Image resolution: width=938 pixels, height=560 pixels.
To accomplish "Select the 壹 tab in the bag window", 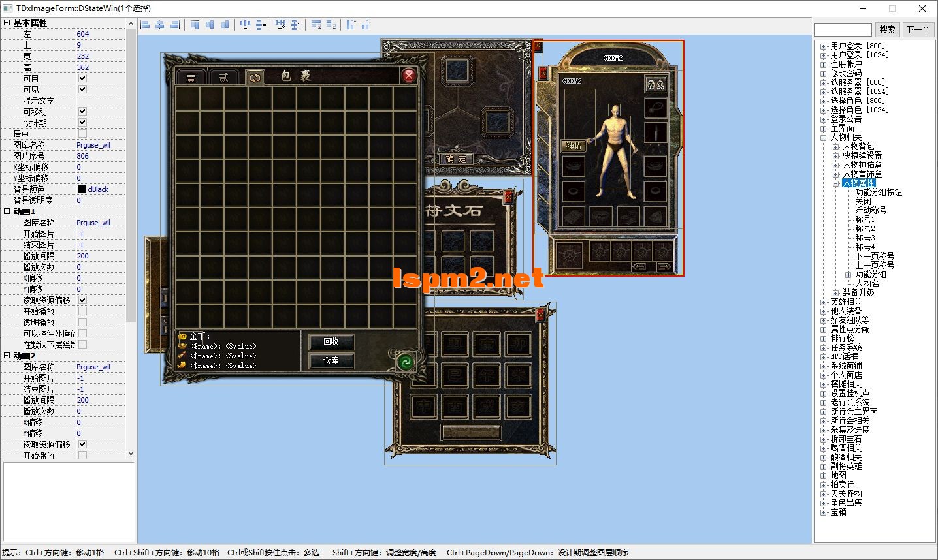I will (x=191, y=78).
